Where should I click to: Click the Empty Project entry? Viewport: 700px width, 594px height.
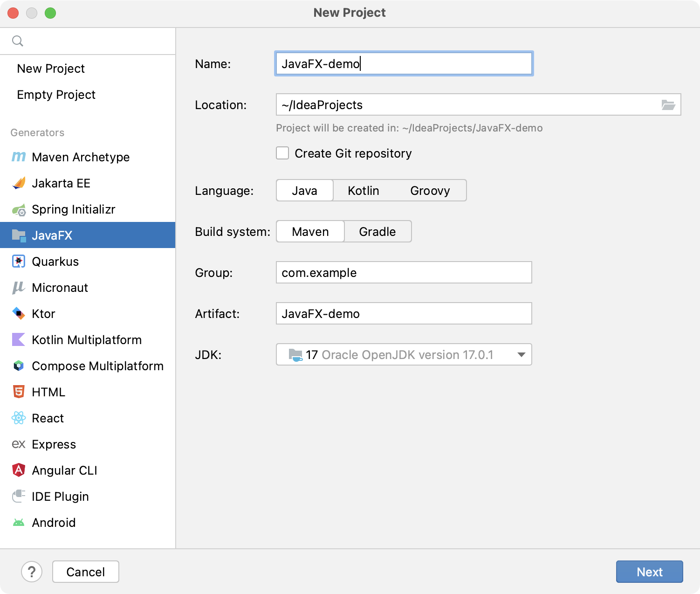[x=56, y=95]
